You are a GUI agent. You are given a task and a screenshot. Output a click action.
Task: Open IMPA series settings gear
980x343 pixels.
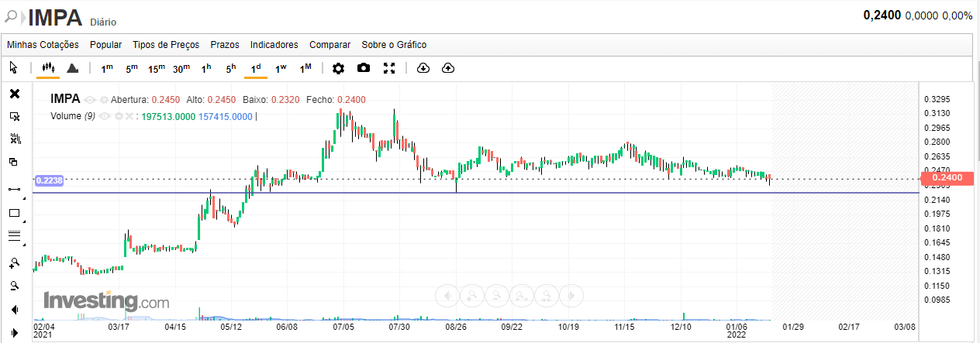[104, 100]
